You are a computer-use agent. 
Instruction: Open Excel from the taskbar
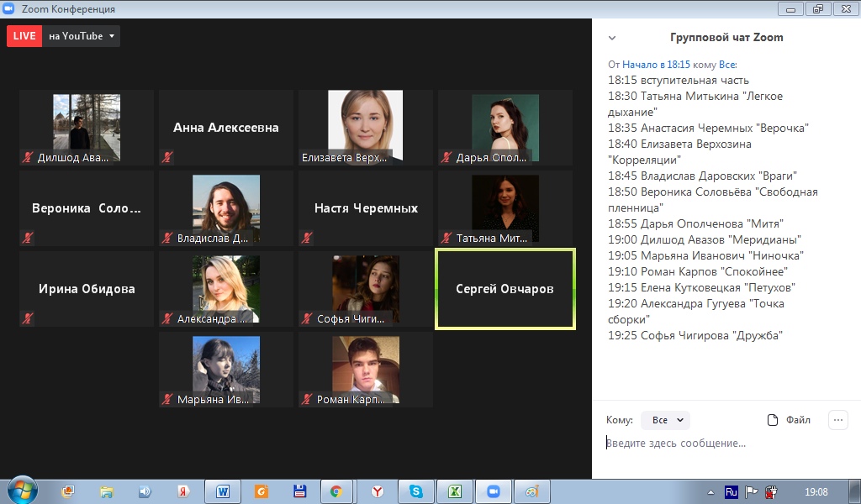point(455,491)
